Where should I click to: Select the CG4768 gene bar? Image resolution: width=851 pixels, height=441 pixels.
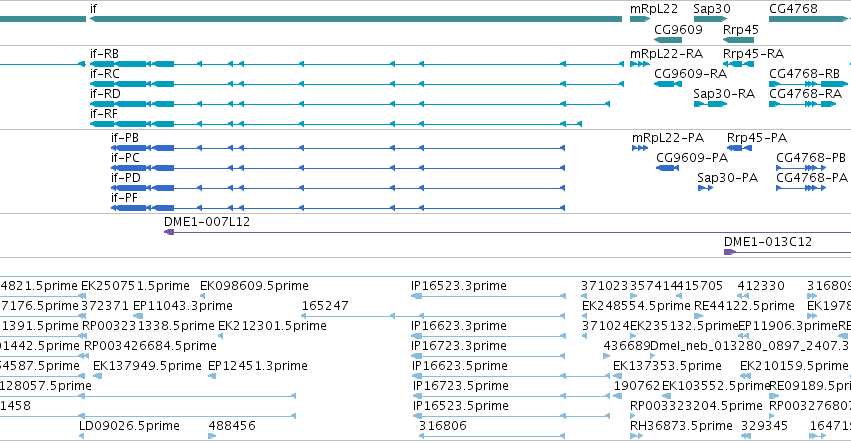[808, 19]
